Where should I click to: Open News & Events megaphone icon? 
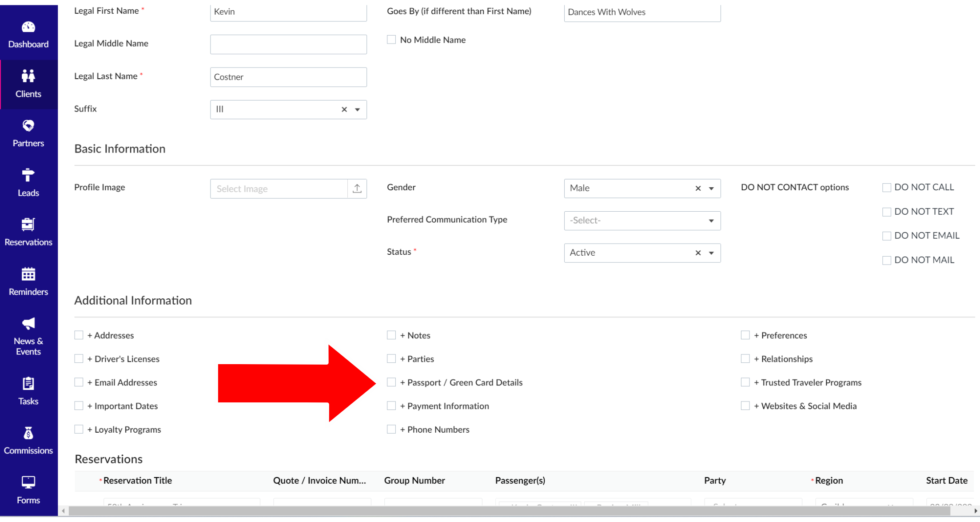pyautogui.click(x=28, y=323)
